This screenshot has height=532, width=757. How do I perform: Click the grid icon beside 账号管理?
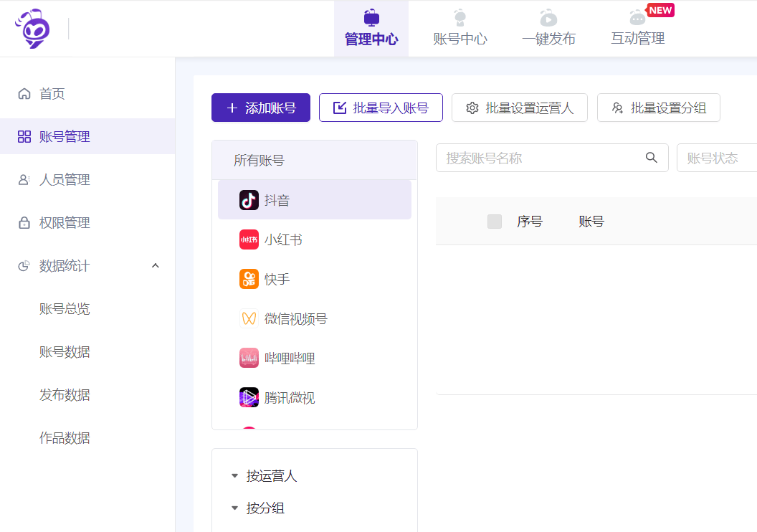click(x=24, y=137)
